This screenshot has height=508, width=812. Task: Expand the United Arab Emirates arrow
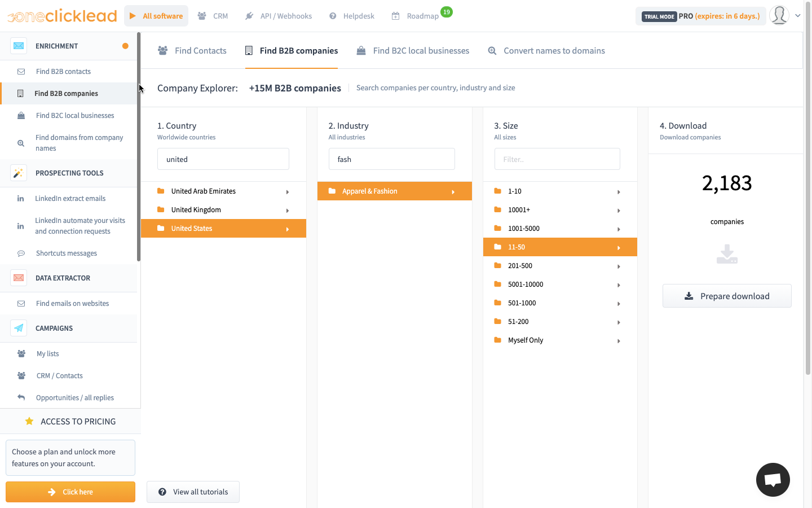click(x=288, y=192)
